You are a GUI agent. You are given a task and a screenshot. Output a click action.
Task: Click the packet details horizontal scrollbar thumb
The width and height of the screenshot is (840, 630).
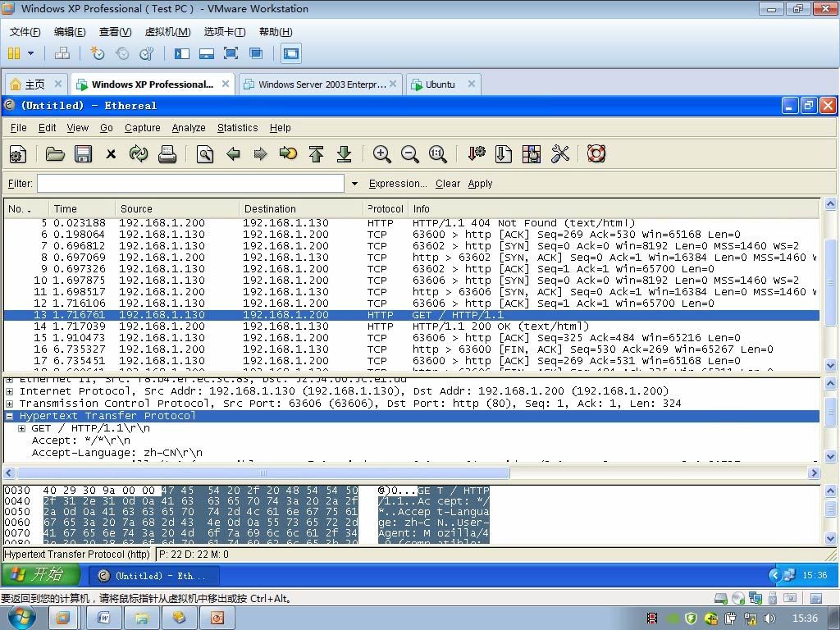click(263, 473)
